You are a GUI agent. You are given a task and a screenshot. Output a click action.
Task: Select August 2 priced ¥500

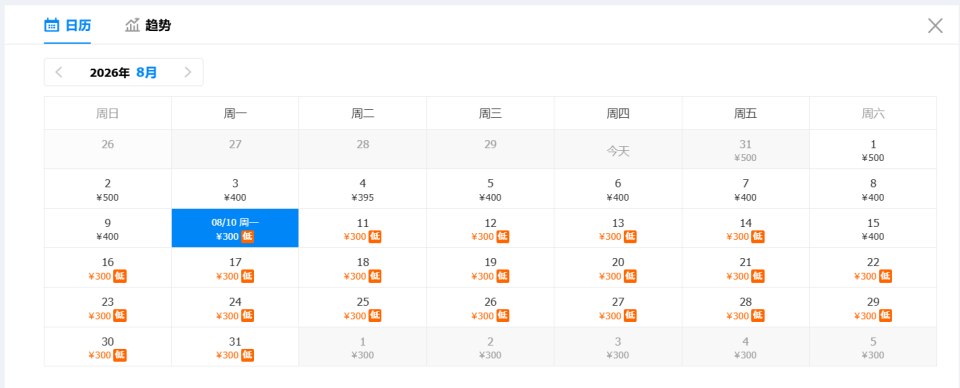(x=108, y=189)
